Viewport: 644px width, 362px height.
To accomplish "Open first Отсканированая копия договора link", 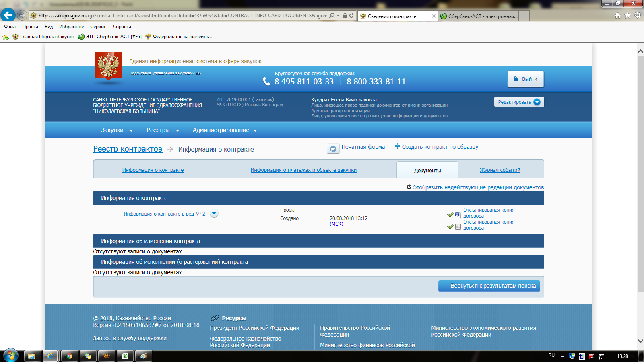I will click(x=489, y=213).
